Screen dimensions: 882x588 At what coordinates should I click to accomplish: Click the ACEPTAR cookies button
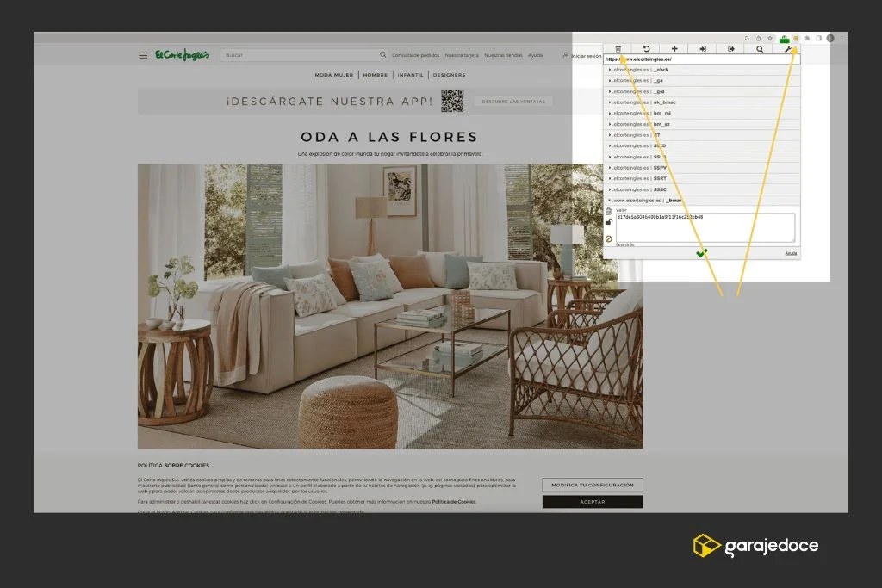click(593, 501)
